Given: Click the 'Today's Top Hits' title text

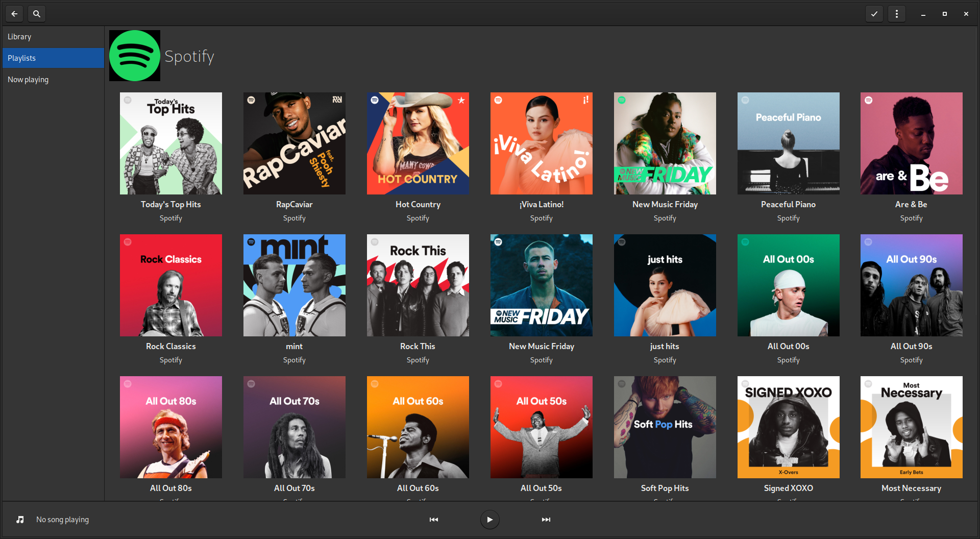Looking at the screenshot, I should coord(171,204).
